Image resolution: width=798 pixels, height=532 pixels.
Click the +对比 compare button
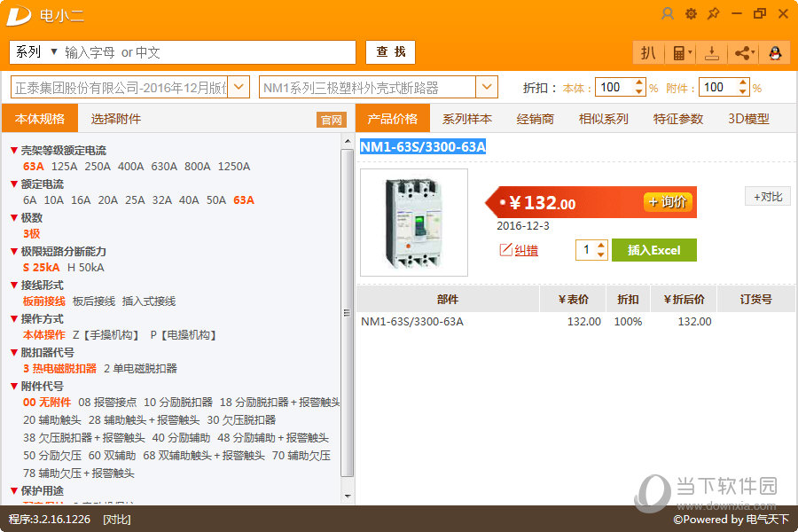tap(768, 196)
